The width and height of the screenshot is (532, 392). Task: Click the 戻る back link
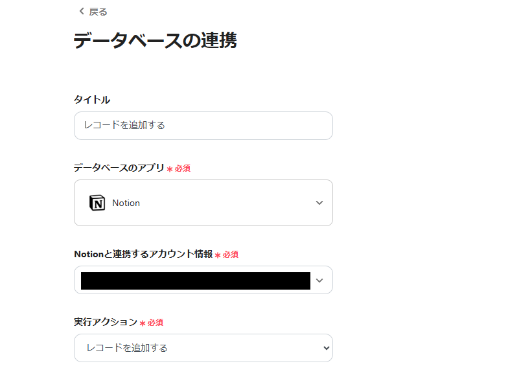pyautogui.click(x=95, y=11)
